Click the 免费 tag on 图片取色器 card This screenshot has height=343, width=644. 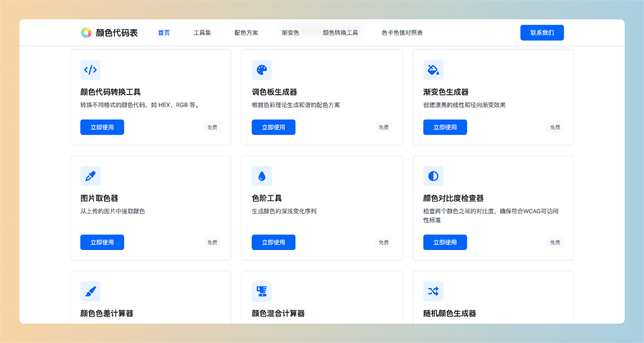212,242
